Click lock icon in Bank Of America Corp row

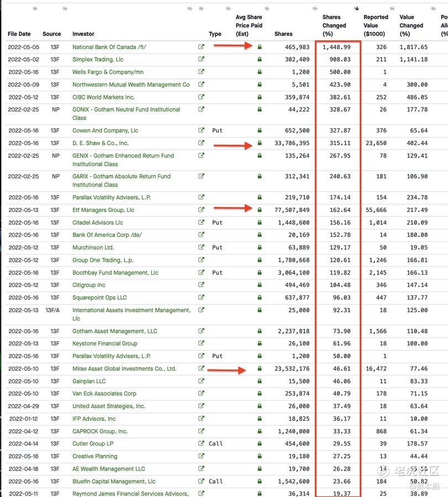pyautogui.click(x=259, y=235)
